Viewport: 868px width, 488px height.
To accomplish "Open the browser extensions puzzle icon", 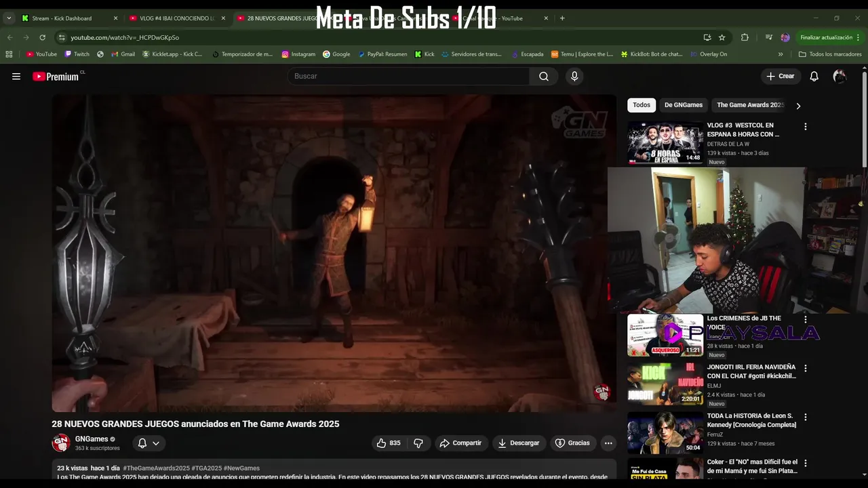I will pos(745,37).
